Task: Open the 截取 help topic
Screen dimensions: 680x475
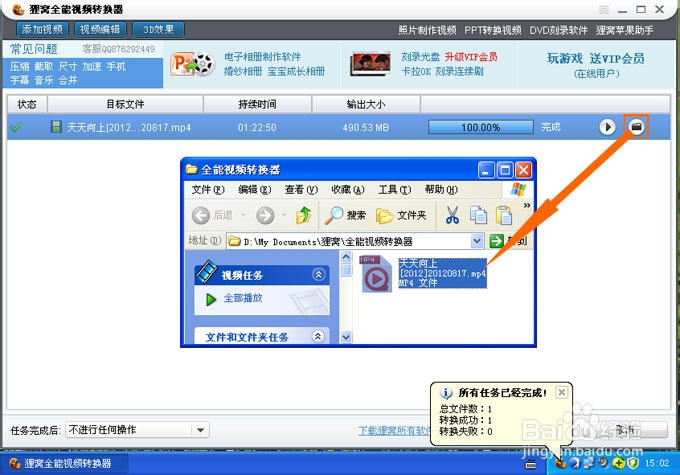Action: tap(43, 66)
